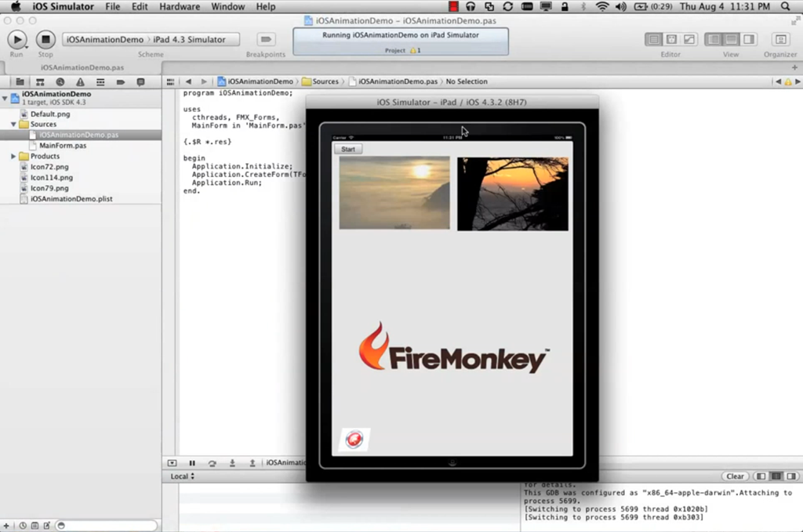The width and height of the screenshot is (803, 532).
Task: Collapse the iOSAnimationDemo project root
Action: point(5,98)
